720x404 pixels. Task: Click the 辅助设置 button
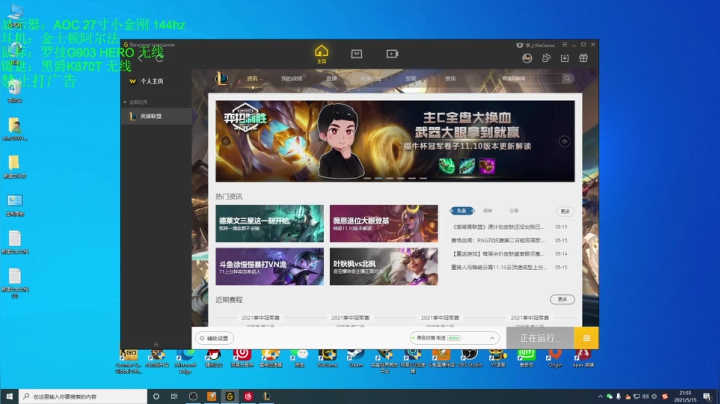(214, 338)
